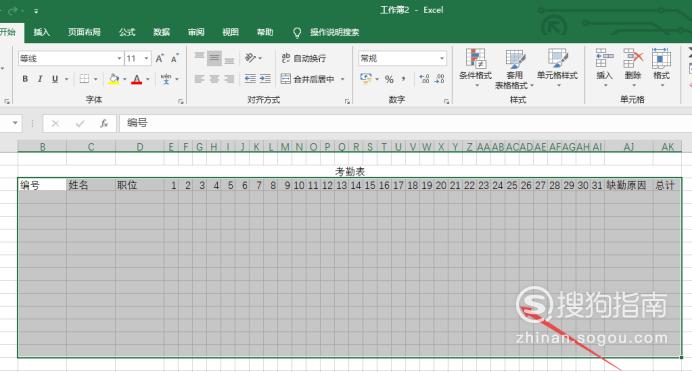Open font name combo box

tap(71, 58)
